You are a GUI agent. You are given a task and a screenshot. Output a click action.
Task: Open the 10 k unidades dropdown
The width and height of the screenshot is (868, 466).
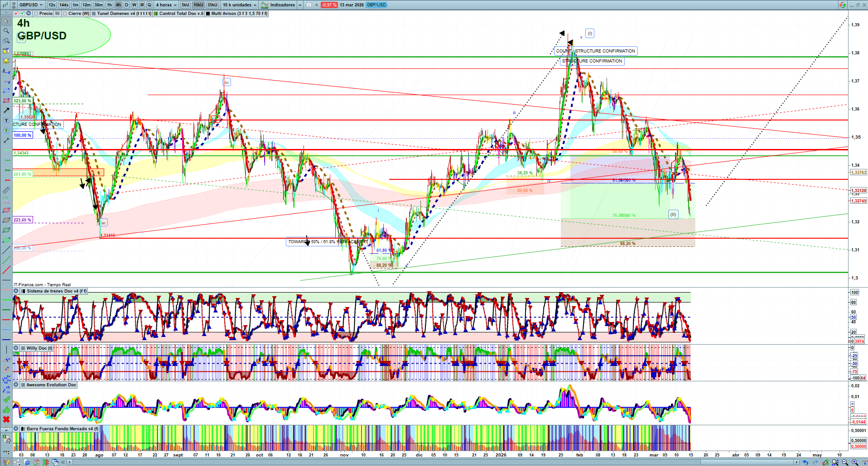coord(240,5)
